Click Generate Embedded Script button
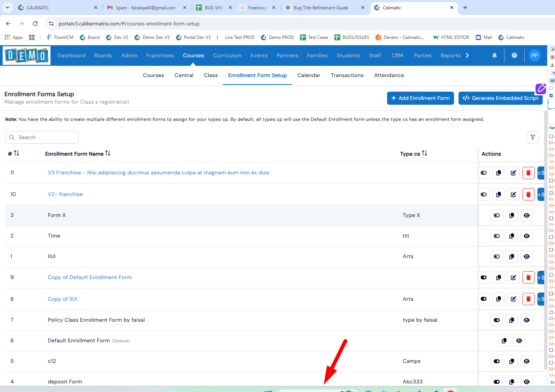Viewport: 555px width, 392px height. coord(500,98)
